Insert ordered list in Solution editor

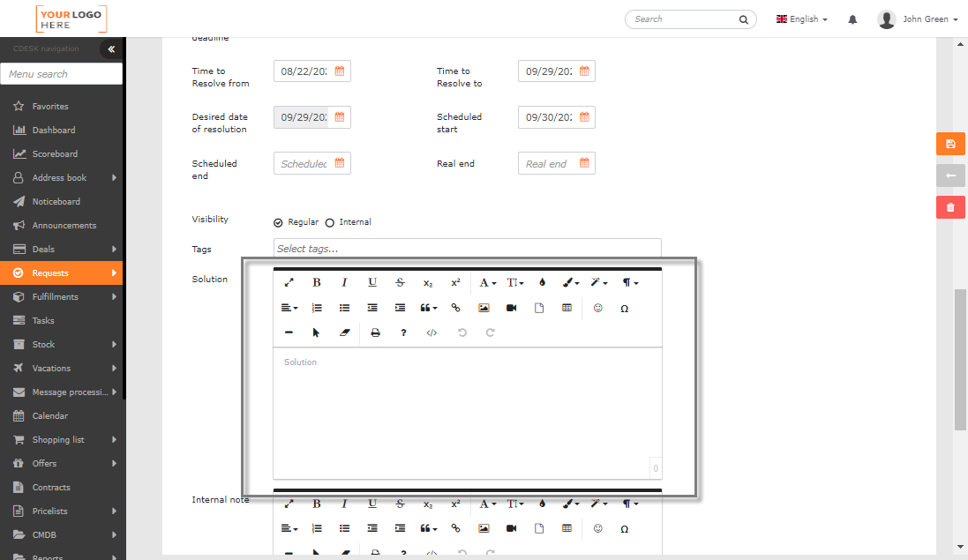pyautogui.click(x=317, y=308)
